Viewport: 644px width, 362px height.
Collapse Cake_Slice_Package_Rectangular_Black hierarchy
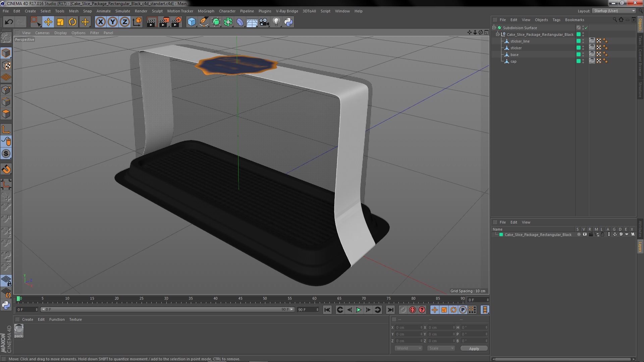498,35
